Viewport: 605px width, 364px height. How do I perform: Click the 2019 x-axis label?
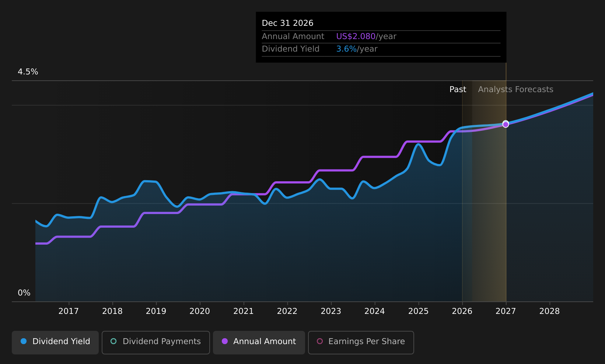coord(156,311)
